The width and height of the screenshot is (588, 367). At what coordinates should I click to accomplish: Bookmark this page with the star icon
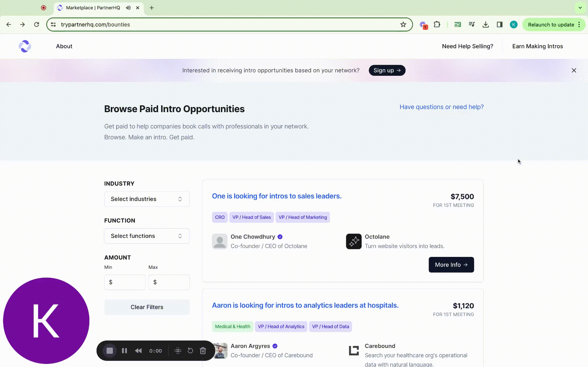point(403,24)
